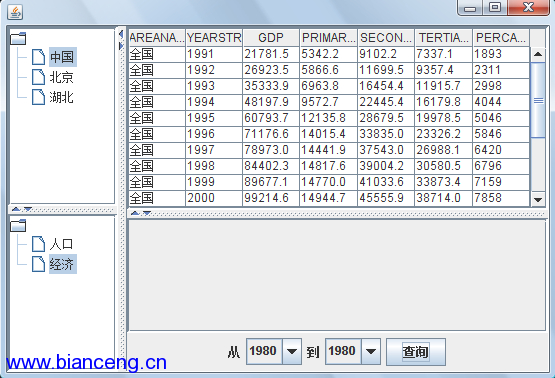
Task: Click the YEARSTR column header
Action: [214, 38]
